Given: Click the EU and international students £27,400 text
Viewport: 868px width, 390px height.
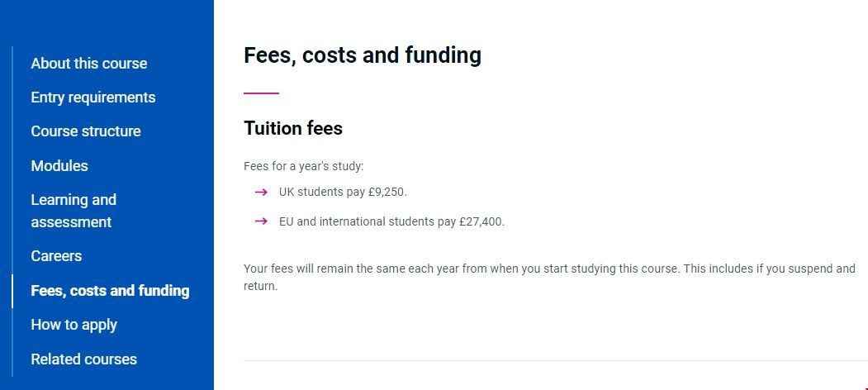Looking at the screenshot, I should pyautogui.click(x=391, y=221).
